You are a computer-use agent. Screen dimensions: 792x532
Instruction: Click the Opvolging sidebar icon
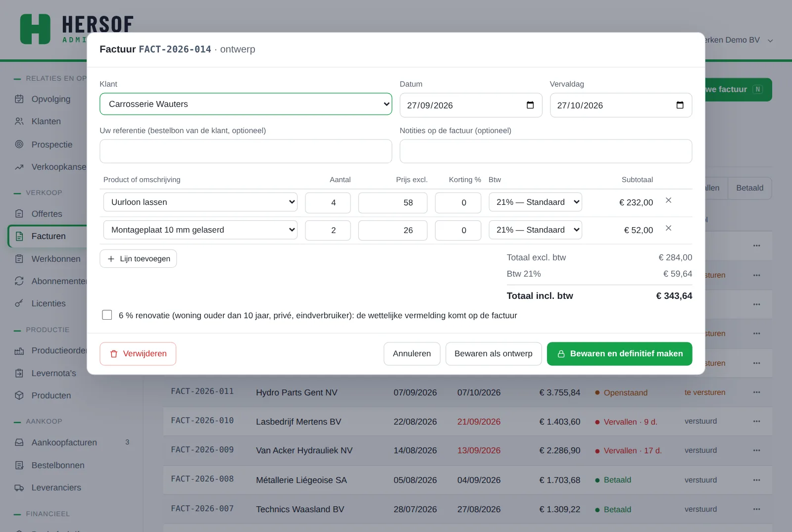tap(19, 99)
